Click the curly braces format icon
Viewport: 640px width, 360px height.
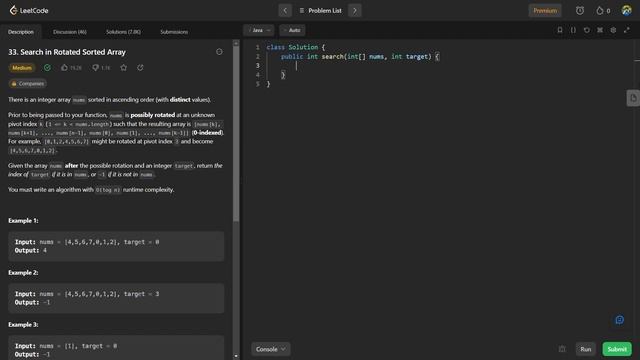click(x=573, y=30)
